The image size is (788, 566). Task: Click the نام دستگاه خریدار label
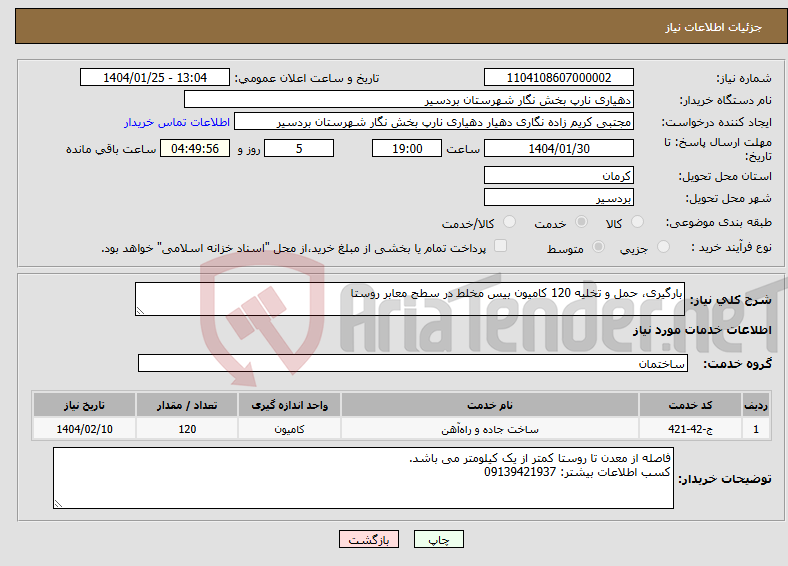coord(726,101)
